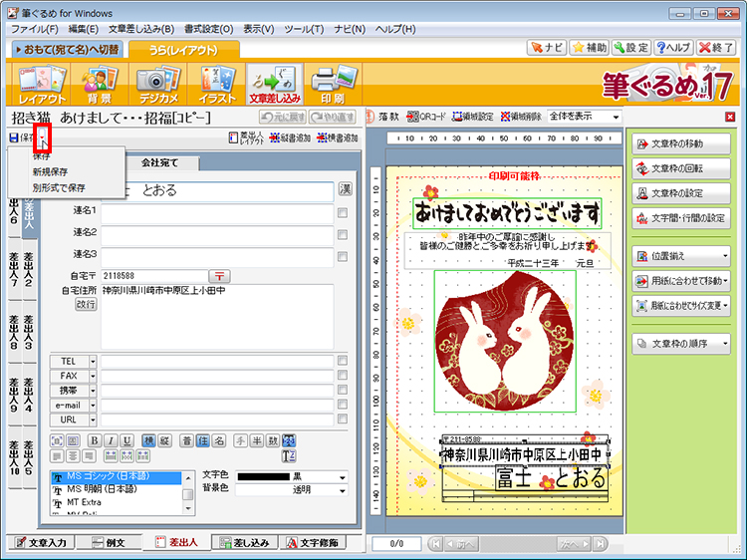Select MS 明朝 (日本語) font
The image size is (747, 560).
(x=117, y=489)
